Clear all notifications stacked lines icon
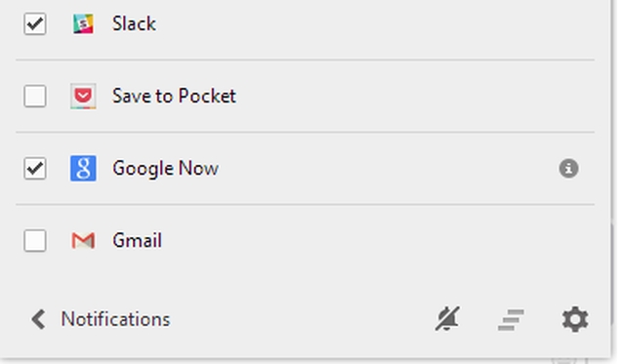 tap(511, 319)
